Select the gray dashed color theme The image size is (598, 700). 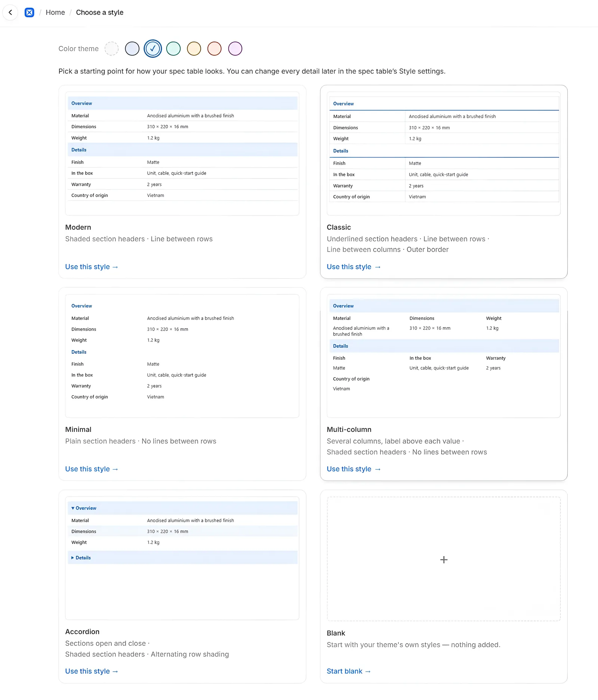(x=112, y=49)
